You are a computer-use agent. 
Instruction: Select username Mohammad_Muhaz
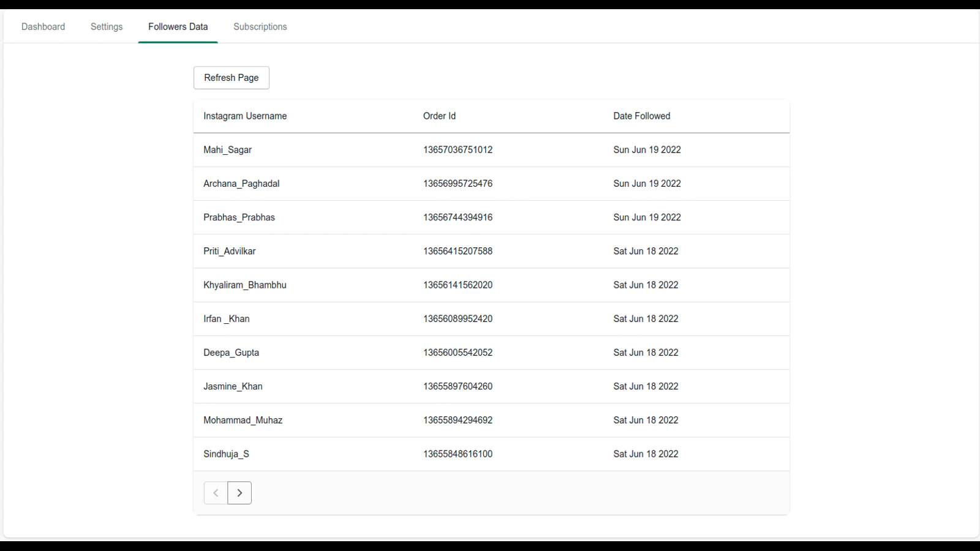(243, 420)
